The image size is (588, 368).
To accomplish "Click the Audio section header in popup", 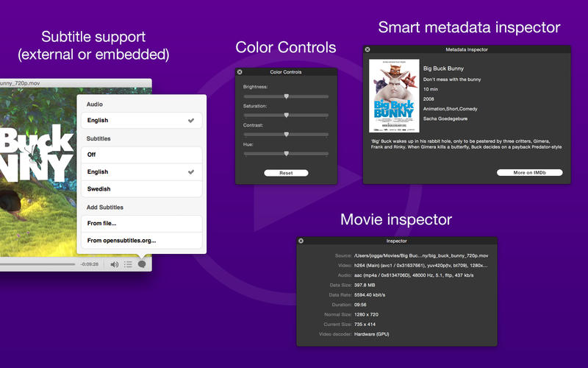I will pyautogui.click(x=95, y=104).
